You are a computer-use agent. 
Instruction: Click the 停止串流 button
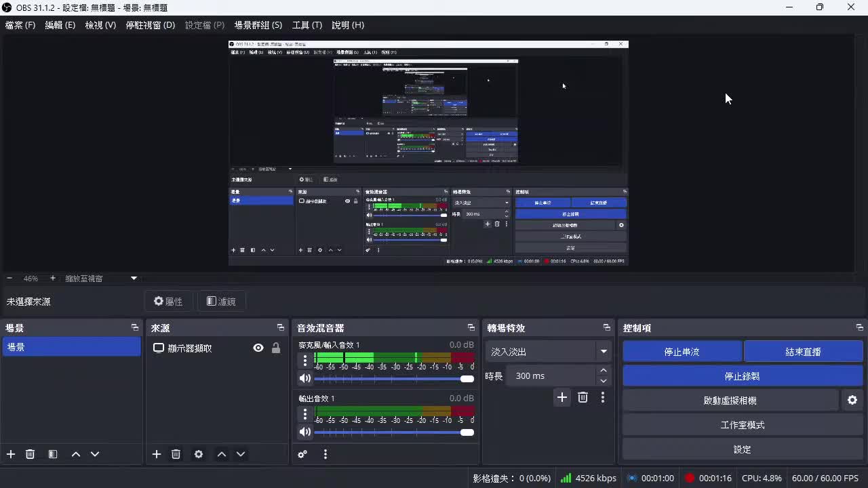[x=682, y=352]
